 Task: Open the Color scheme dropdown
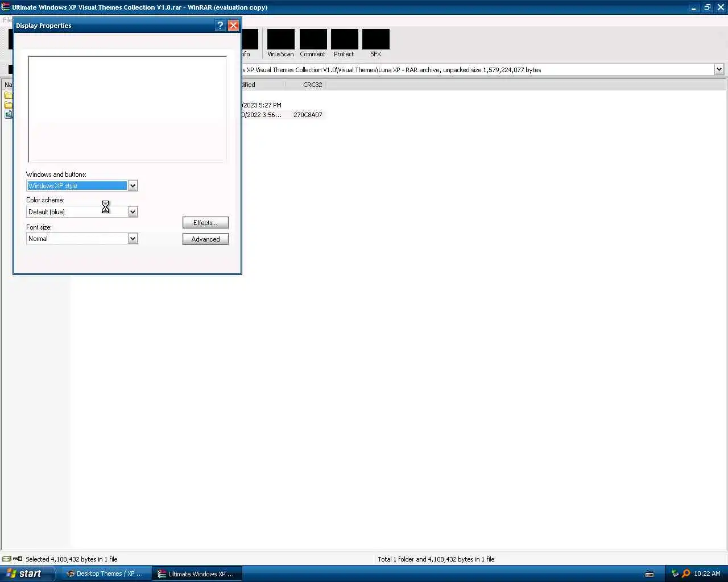click(133, 212)
